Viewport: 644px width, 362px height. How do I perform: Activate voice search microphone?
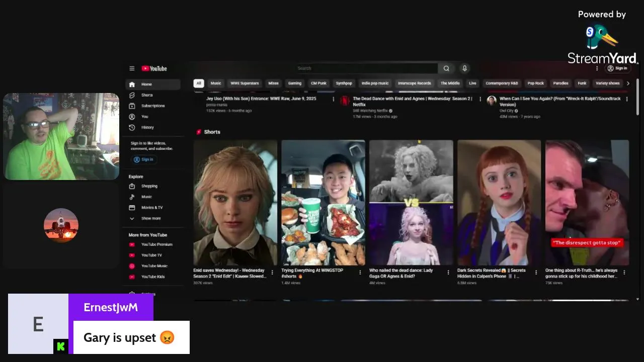point(464,68)
